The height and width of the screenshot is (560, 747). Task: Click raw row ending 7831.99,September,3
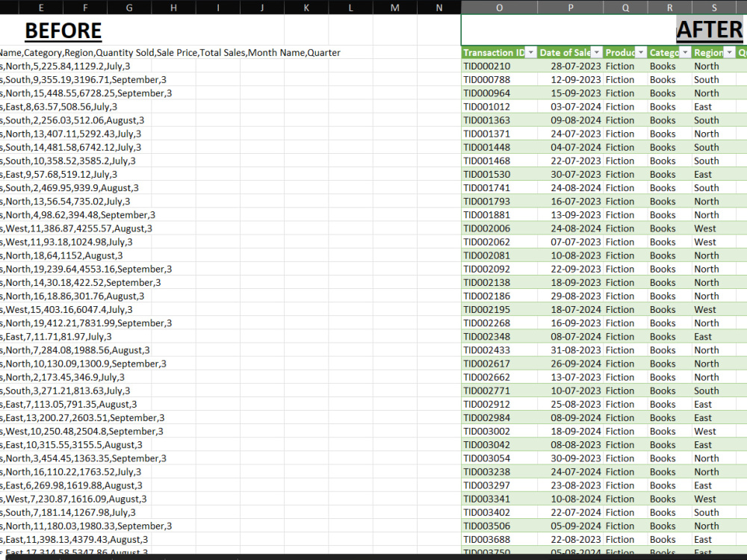tap(86, 323)
